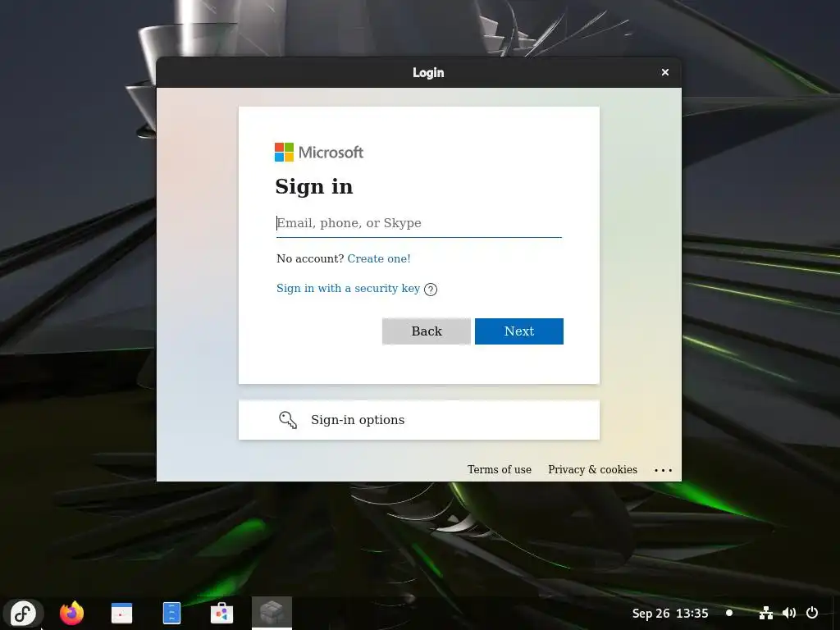Open network status icon in system tray
The height and width of the screenshot is (630, 840).
pyautogui.click(x=766, y=613)
